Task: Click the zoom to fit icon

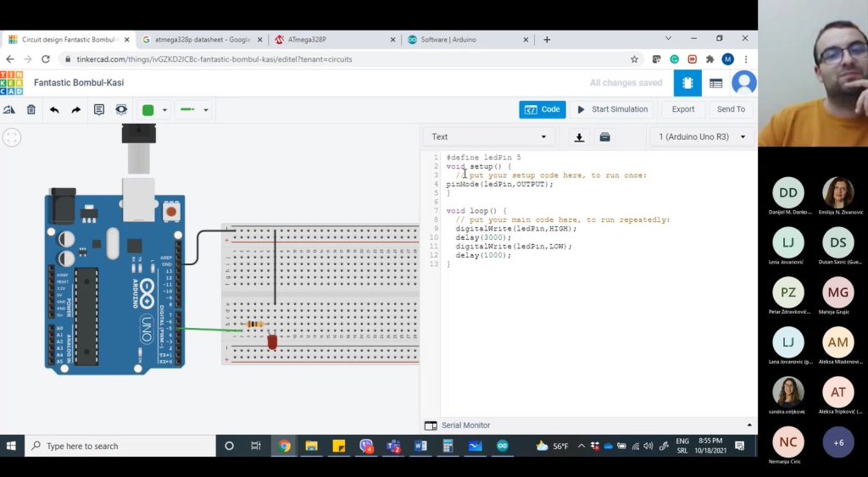Action: pyautogui.click(x=12, y=136)
